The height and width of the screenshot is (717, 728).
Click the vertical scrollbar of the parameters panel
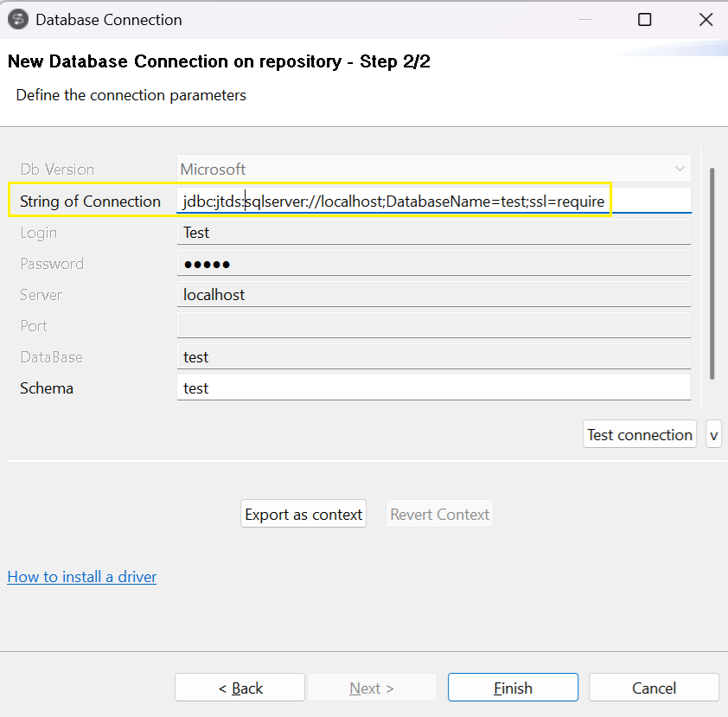[x=712, y=272]
